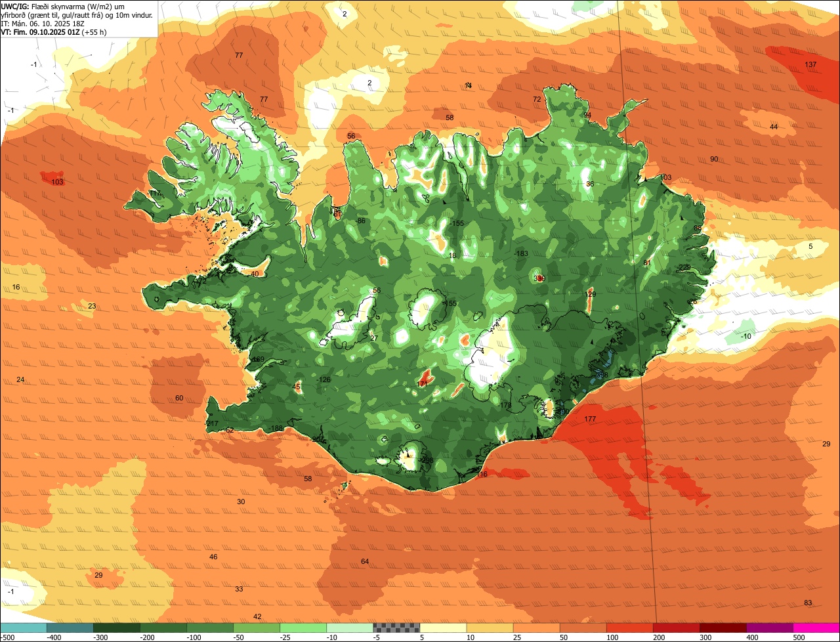Click the map value '18'
This screenshot has height=642, width=840.
(452, 255)
